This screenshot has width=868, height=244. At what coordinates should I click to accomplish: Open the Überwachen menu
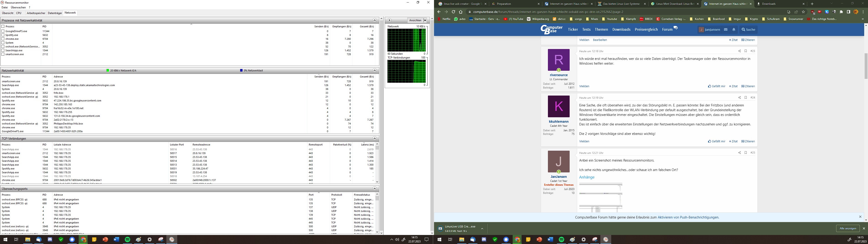point(18,7)
